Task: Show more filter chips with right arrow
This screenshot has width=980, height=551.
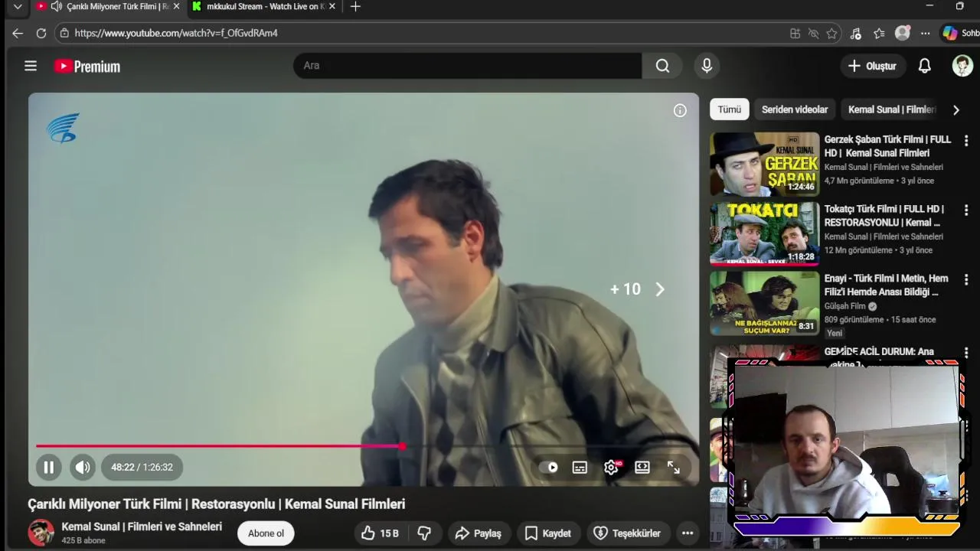Action: [955, 110]
